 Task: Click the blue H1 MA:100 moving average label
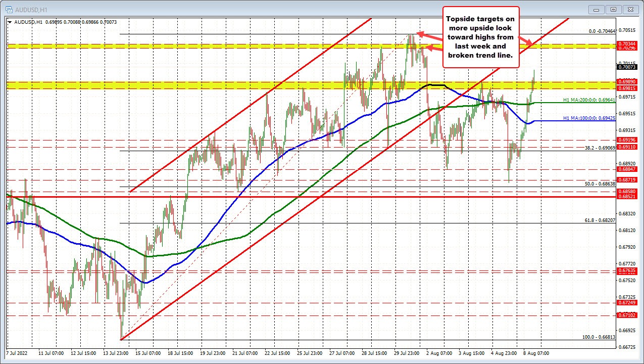pyautogui.click(x=589, y=118)
